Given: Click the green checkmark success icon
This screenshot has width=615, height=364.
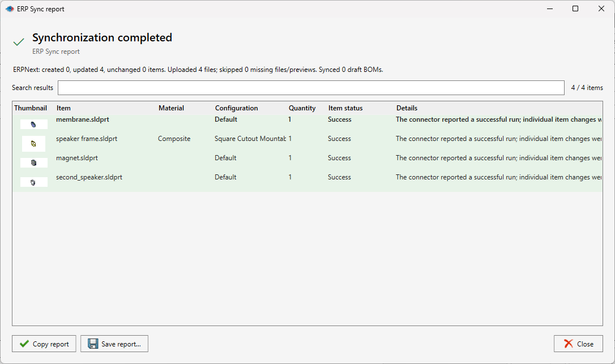Looking at the screenshot, I should tap(19, 42).
